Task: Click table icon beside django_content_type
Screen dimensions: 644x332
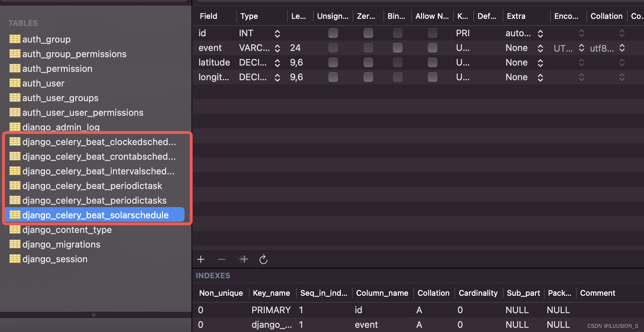Action: pyautogui.click(x=15, y=229)
